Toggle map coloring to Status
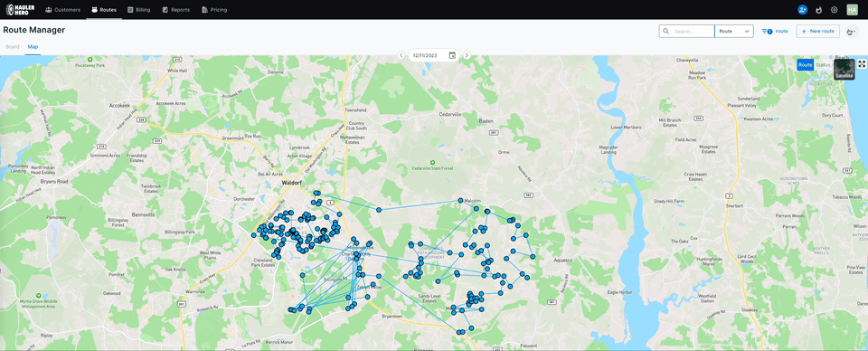The height and width of the screenshot is (351, 868). 823,65
